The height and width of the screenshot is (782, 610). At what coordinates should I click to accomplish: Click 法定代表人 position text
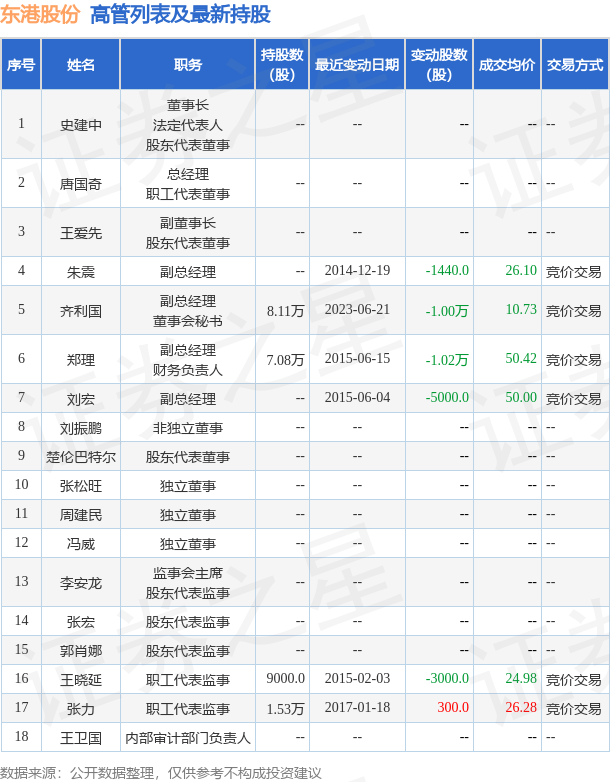coord(188,125)
